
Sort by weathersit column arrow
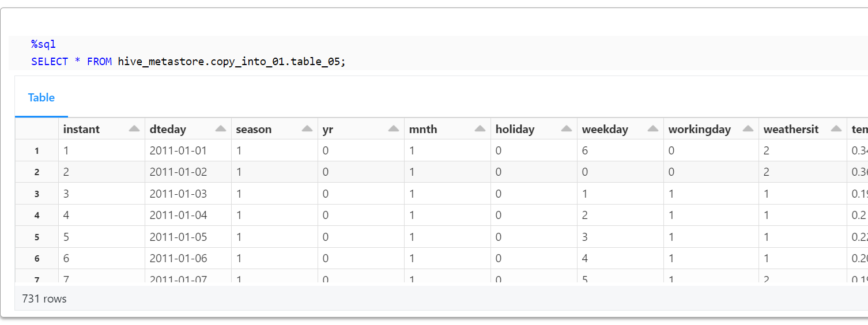pyautogui.click(x=836, y=129)
